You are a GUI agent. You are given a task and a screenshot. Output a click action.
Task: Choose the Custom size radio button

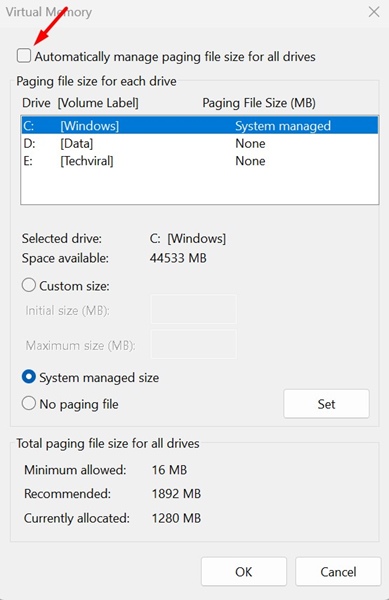click(29, 285)
